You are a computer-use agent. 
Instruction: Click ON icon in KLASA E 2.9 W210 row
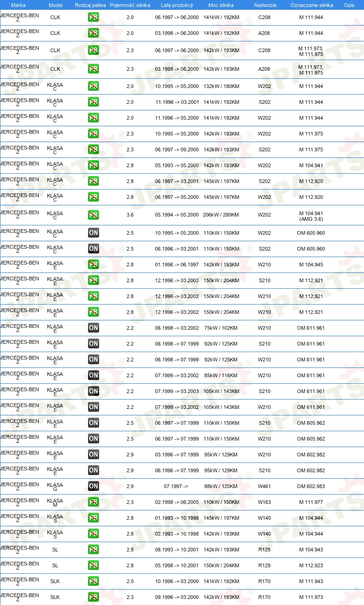(x=93, y=455)
